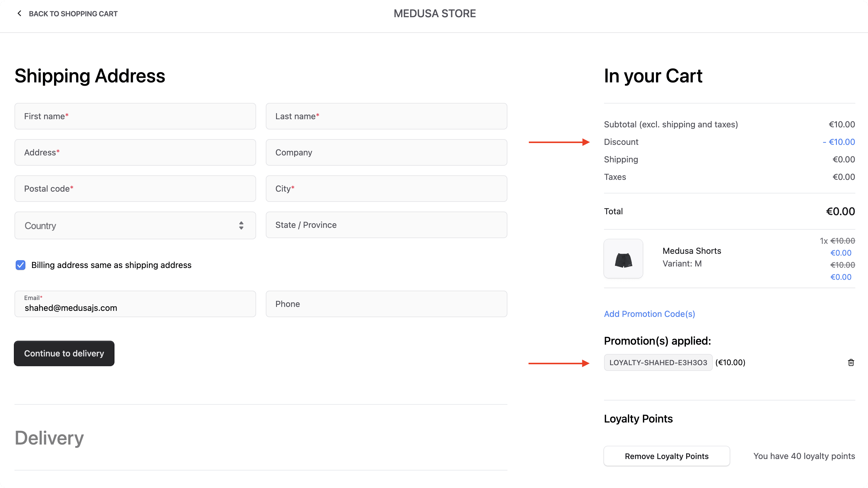Screen dimensions: 868x488
Task: Open the Country dropdown
Action: pos(135,226)
